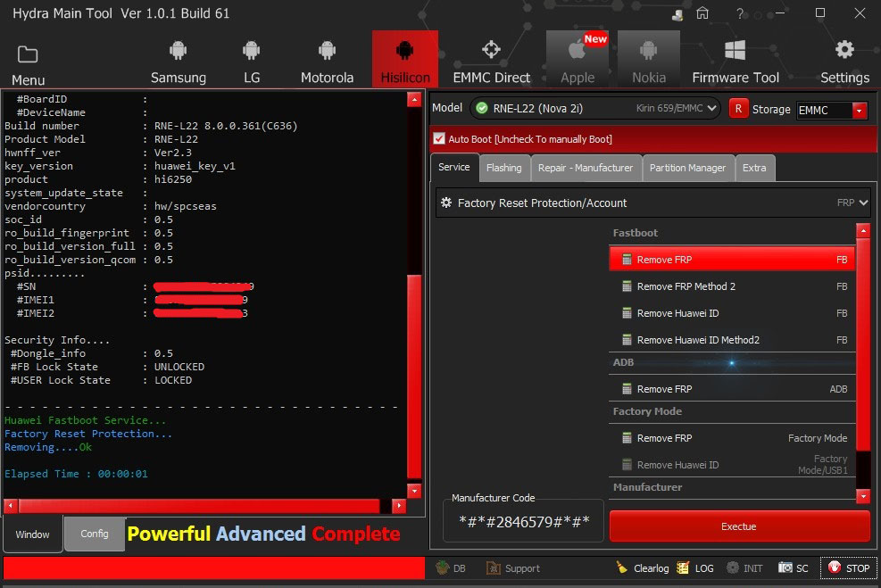The height and width of the screenshot is (588, 881).
Task: Click log scroll right arrow
Action: point(399,506)
